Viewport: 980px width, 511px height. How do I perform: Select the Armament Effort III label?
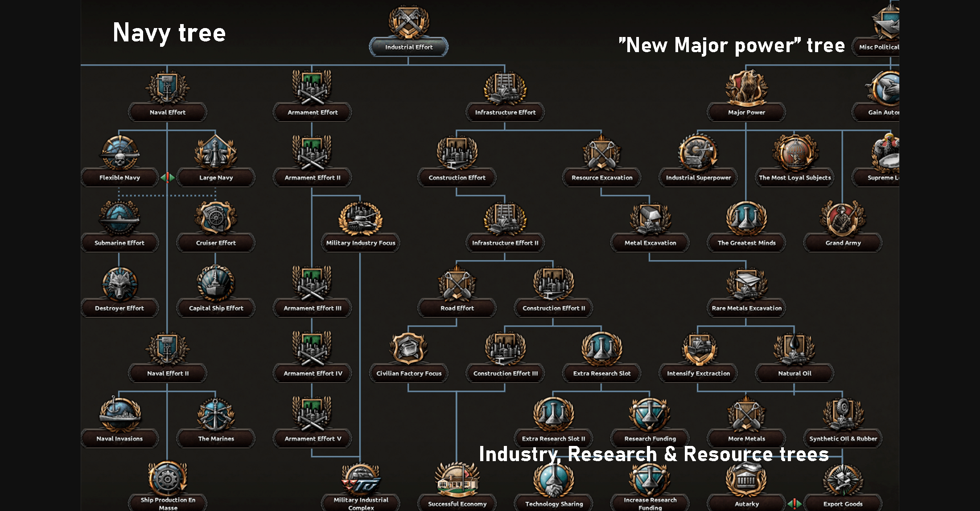[312, 308]
